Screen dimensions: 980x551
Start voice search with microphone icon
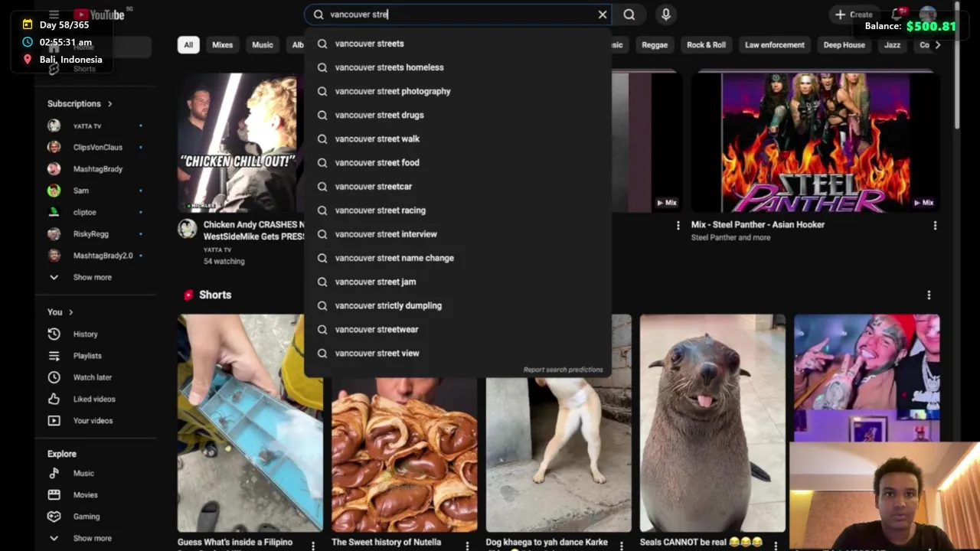(x=665, y=15)
